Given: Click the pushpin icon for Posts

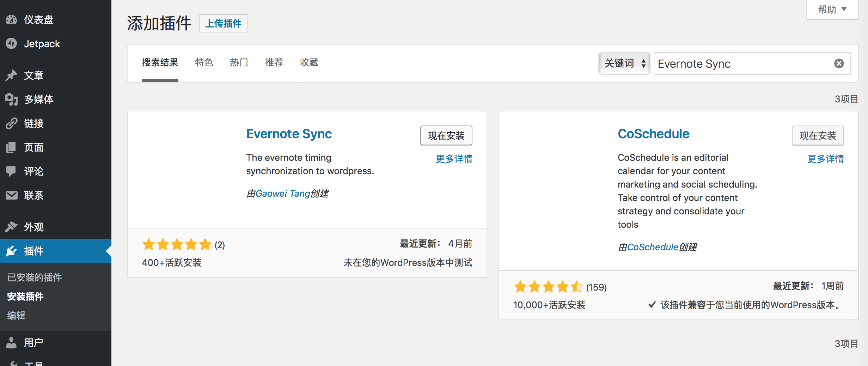Looking at the screenshot, I should pos(11,75).
